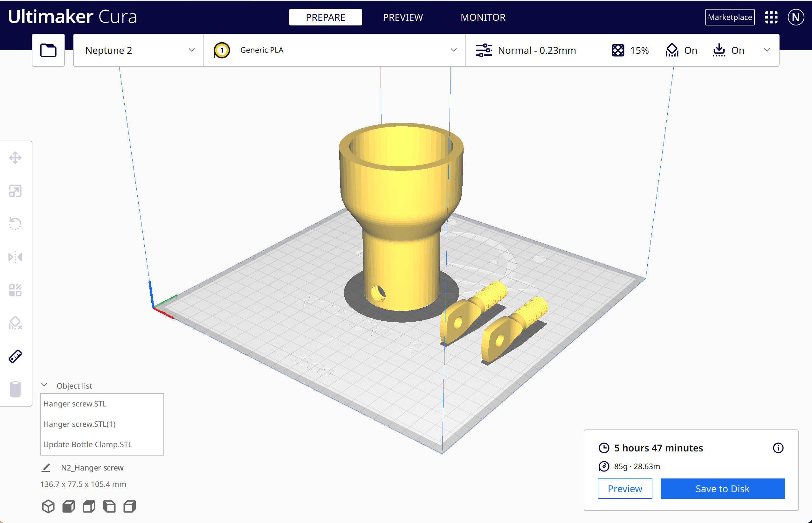The image size is (812, 523).
Task: Click the support On icon
Action: point(672,50)
